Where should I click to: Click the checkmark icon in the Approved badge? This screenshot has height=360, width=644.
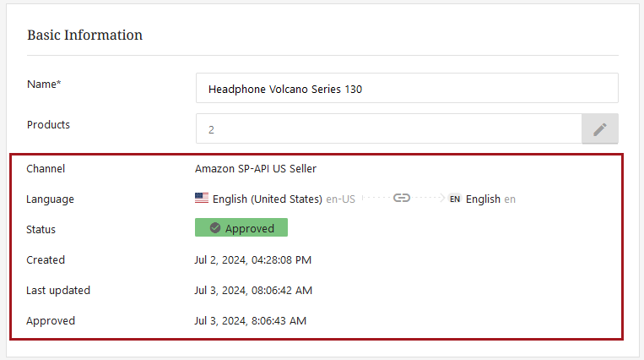pos(215,228)
